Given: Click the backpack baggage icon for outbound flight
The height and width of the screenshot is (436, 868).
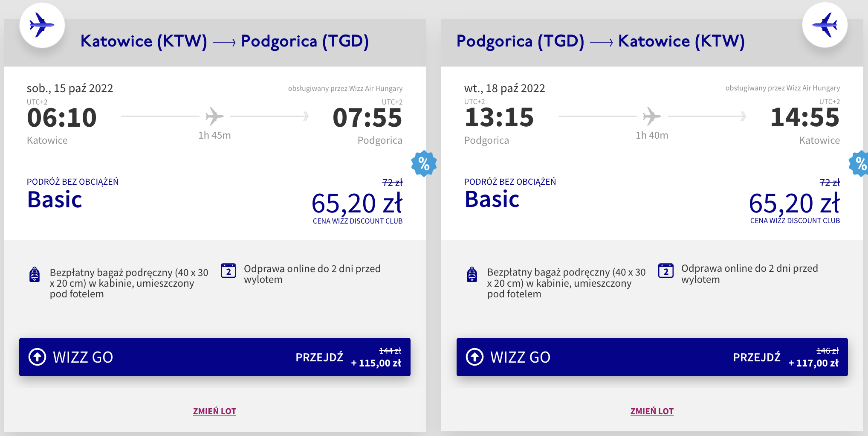Looking at the screenshot, I should point(35,274).
